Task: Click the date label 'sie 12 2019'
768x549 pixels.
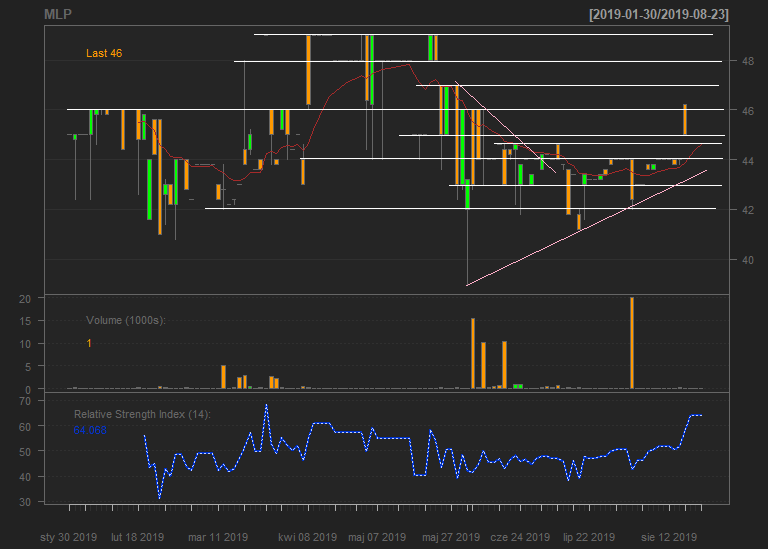Action: 669,537
